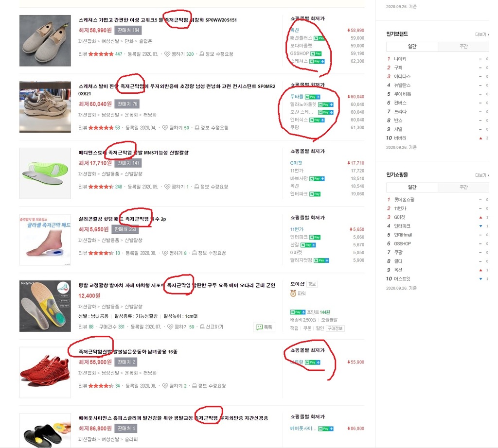Click the N Pay badge next to 두타몰
This screenshot has width=498, height=448.
pos(313,97)
